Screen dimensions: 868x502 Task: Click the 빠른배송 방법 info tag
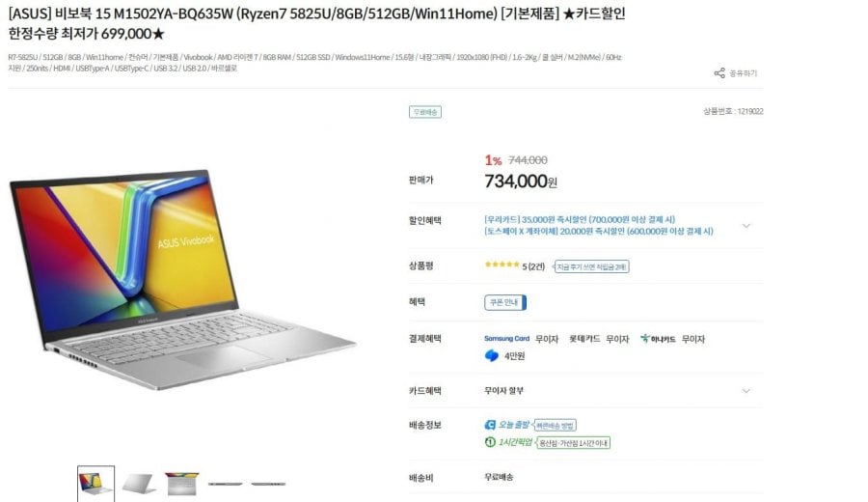pyautogui.click(x=555, y=426)
